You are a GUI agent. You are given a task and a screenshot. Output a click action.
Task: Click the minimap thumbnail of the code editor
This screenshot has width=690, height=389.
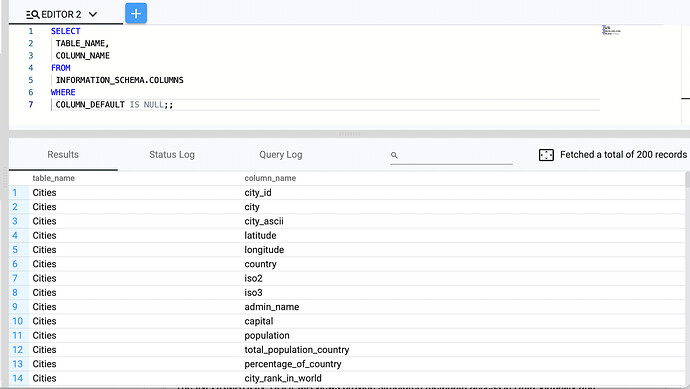point(611,30)
